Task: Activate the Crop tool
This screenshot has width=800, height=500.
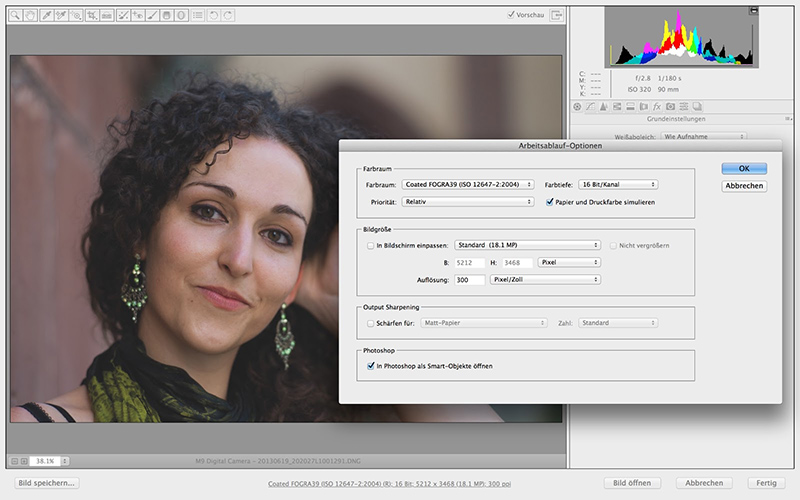Action: (x=92, y=16)
